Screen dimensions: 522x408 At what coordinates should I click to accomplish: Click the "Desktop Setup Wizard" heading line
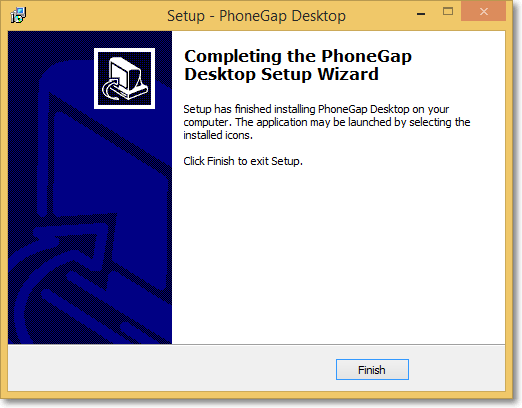[281, 74]
